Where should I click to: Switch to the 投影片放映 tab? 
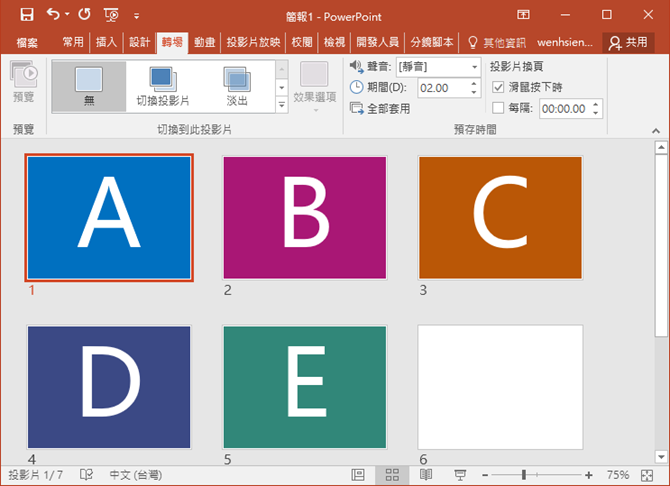click(x=253, y=42)
